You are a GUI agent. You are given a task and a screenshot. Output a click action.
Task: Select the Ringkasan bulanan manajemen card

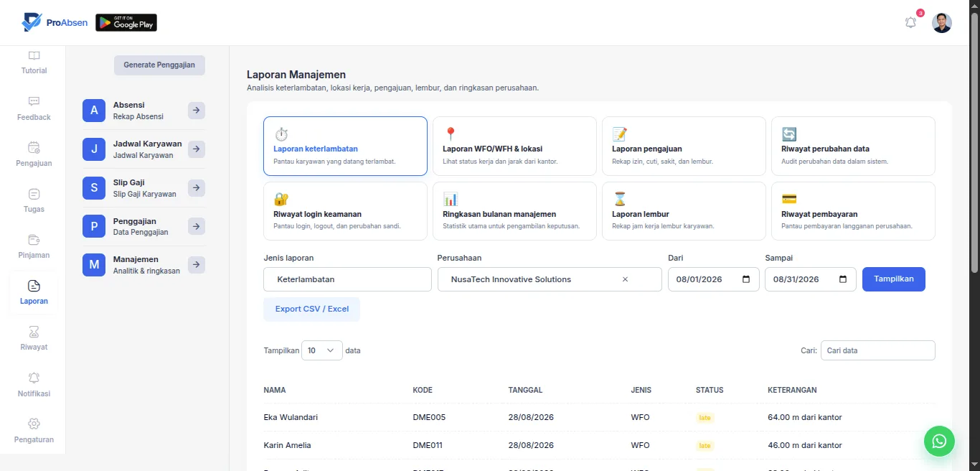tap(514, 211)
